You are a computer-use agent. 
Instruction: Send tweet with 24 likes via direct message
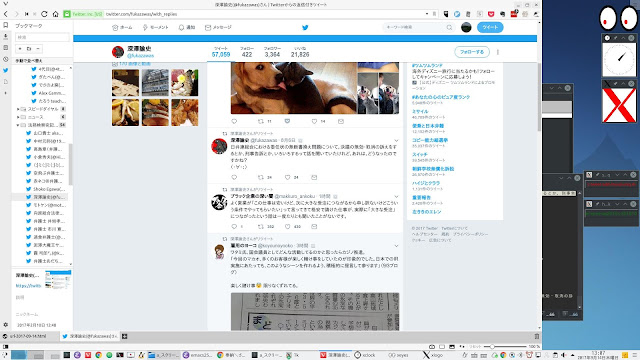point(314,177)
